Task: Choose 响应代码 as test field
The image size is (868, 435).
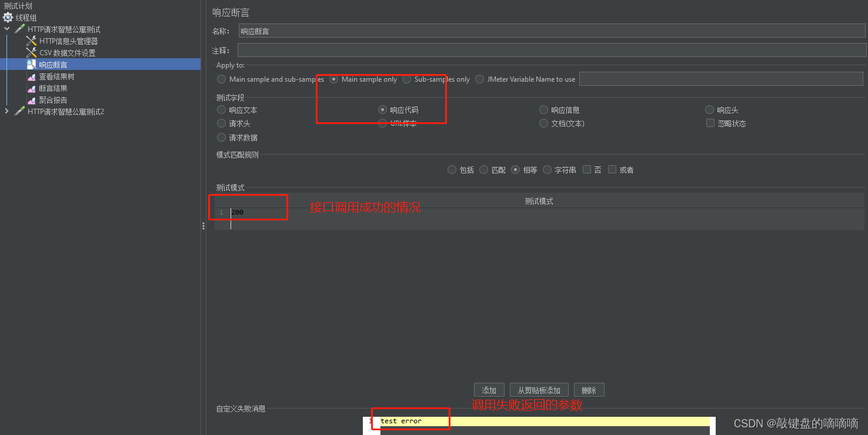Action: pyautogui.click(x=382, y=110)
